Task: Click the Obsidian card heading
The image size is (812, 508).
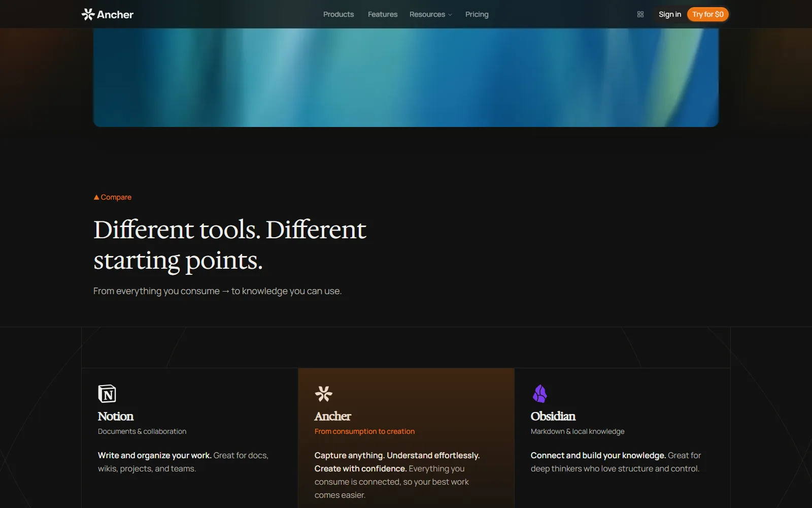Action: tap(553, 417)
